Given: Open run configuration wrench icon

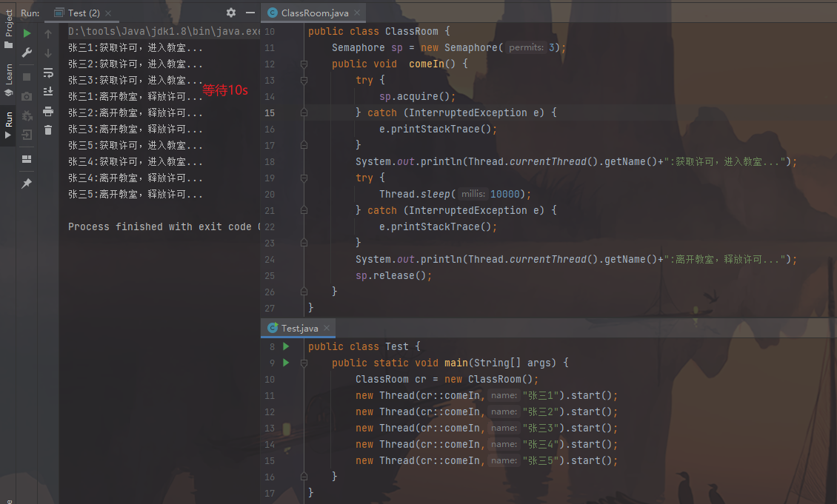Looking at the screenshot, I should (27, 53).
